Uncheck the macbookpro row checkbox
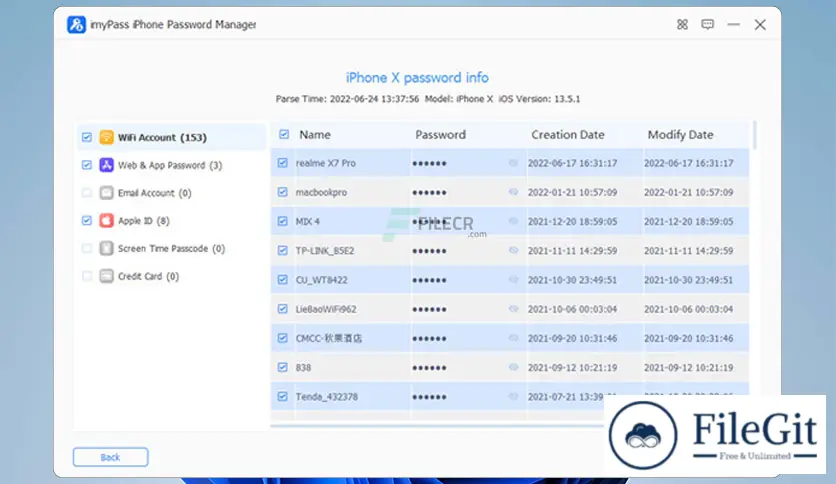 [x=283, y=192]
